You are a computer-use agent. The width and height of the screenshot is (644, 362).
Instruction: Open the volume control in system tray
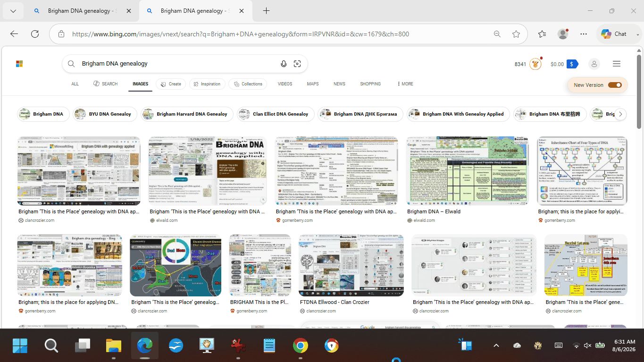[x=588, y=346]
